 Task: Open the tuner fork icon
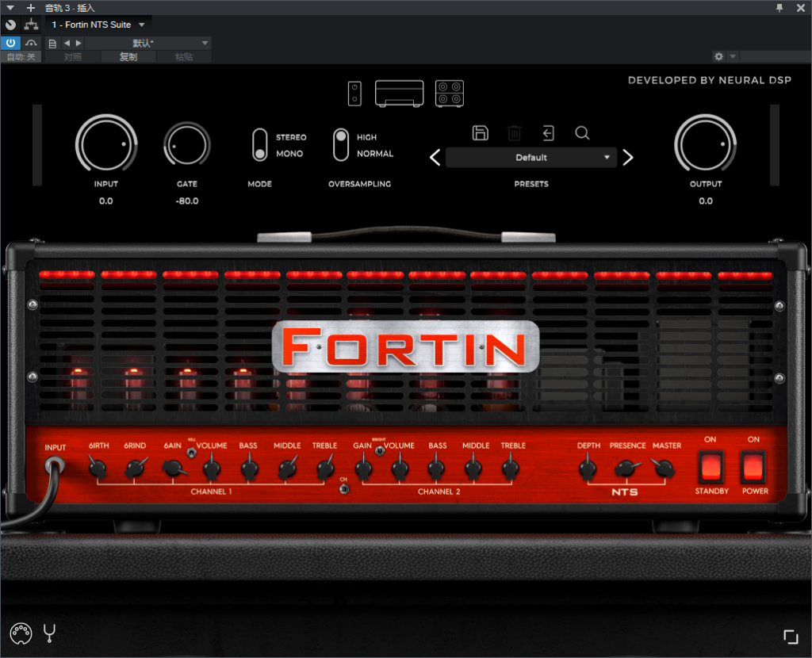pos(49,633)
